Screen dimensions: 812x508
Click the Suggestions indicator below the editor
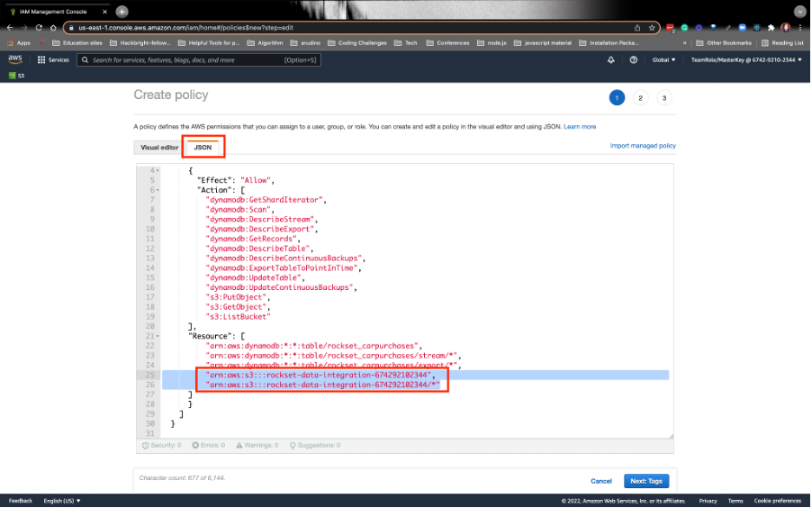point(315,445)
